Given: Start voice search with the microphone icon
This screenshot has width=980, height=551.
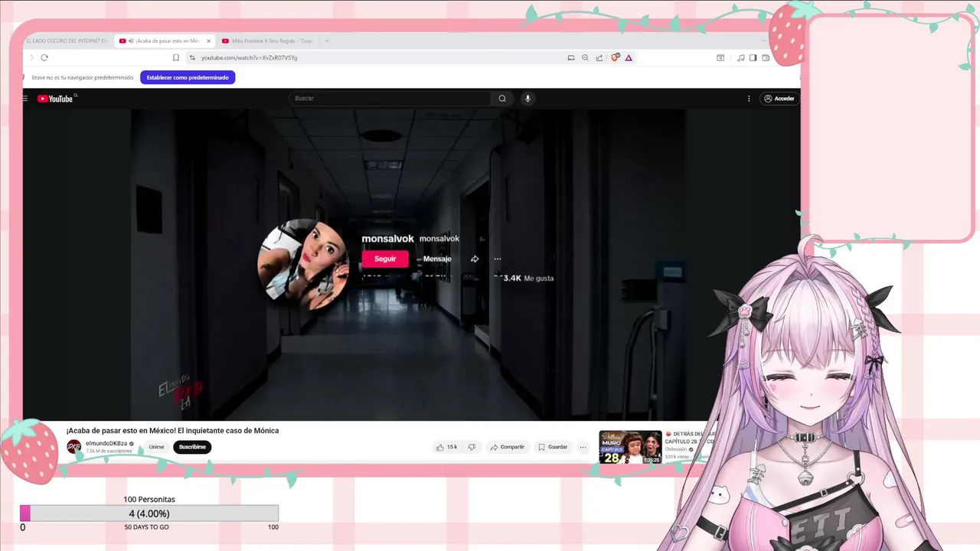Looking at the screenshot, I should [x=528, y=98].
